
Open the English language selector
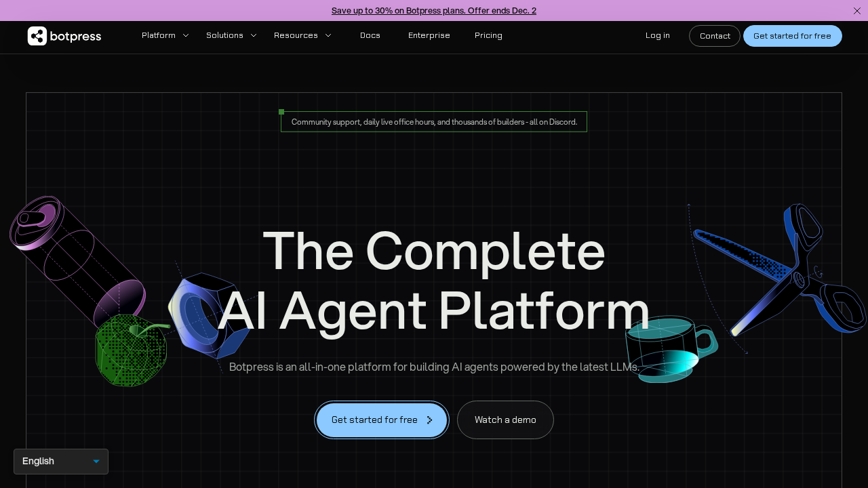click(60, 462)
